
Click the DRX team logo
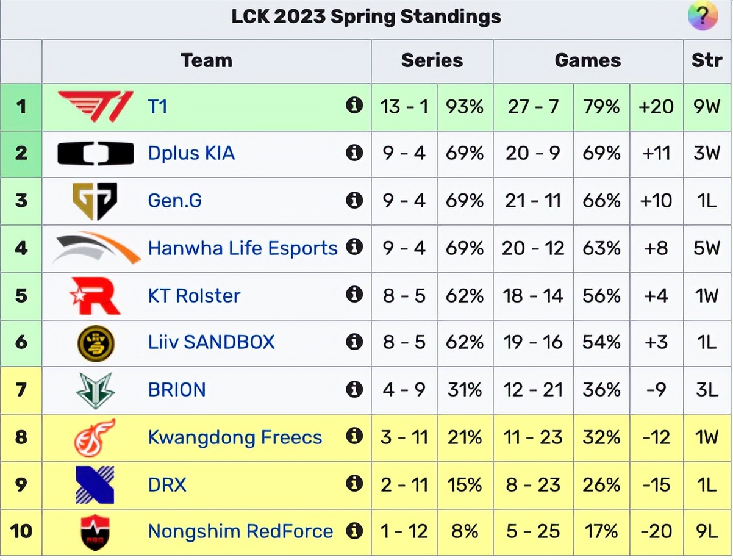95,485
